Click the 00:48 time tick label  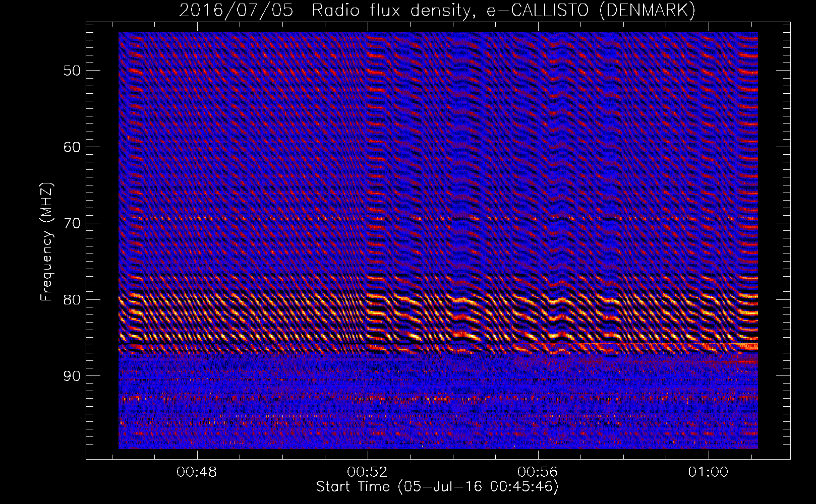pos(197,472)
